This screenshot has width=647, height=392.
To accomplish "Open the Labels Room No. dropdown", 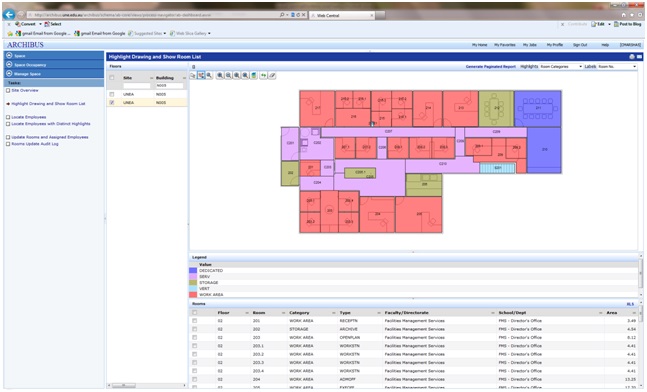I will 617,66.
